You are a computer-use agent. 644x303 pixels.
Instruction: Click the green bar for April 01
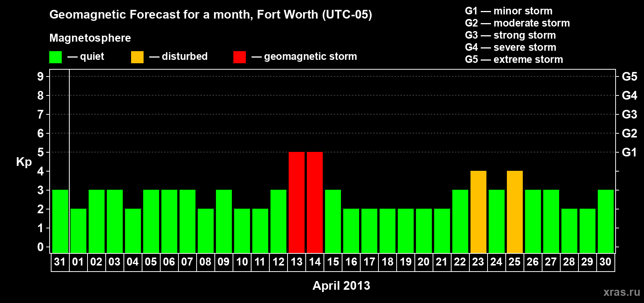[x=78, y=231]
